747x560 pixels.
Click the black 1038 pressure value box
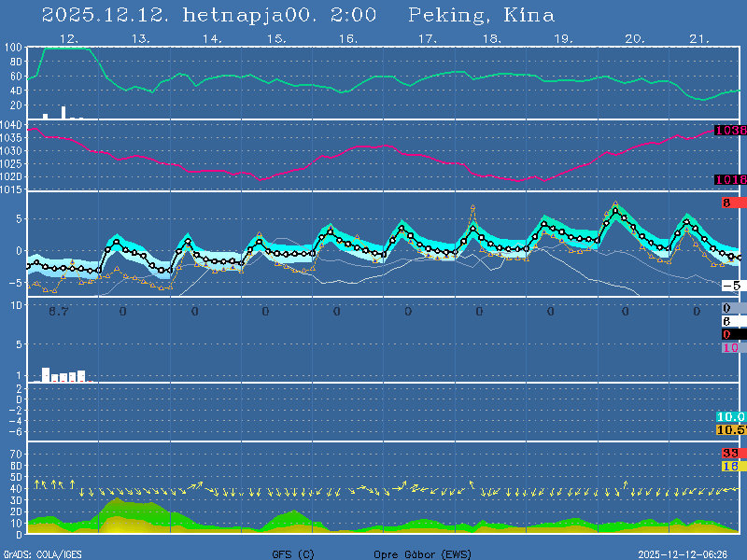pyautogui.click(x=729, y=131)
